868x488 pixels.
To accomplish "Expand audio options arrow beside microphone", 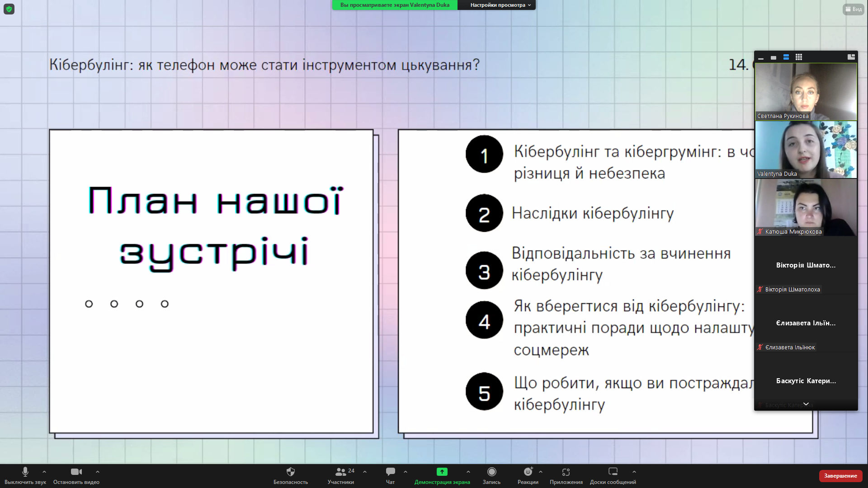I will 44,472.
